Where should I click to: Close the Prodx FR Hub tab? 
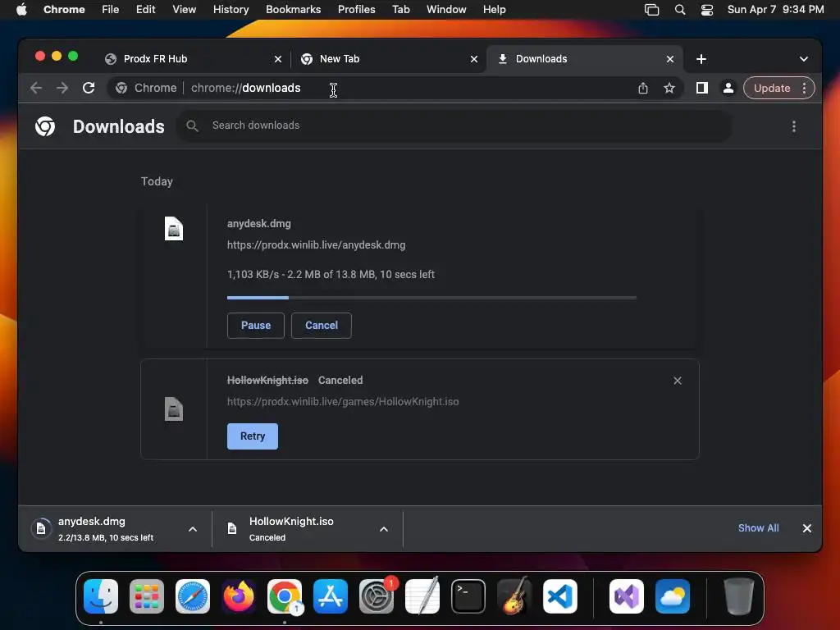[277, 59]
